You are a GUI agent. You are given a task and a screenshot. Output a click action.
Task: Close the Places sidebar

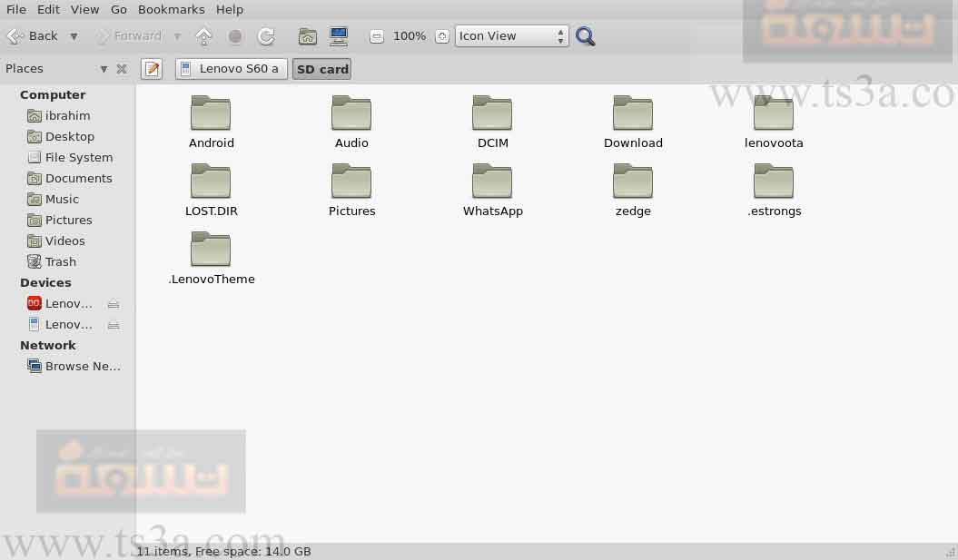point(122,69)
